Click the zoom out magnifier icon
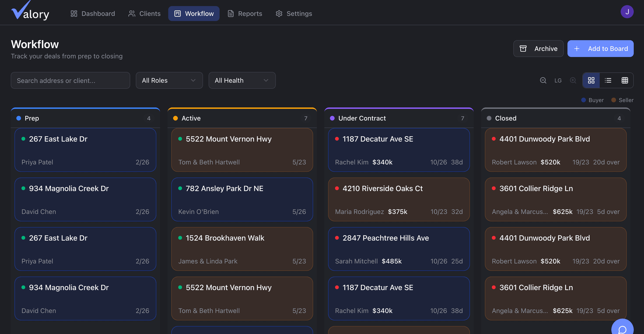Screen dimensions: 644x334 pyautogui.click(x=543, y=80)
